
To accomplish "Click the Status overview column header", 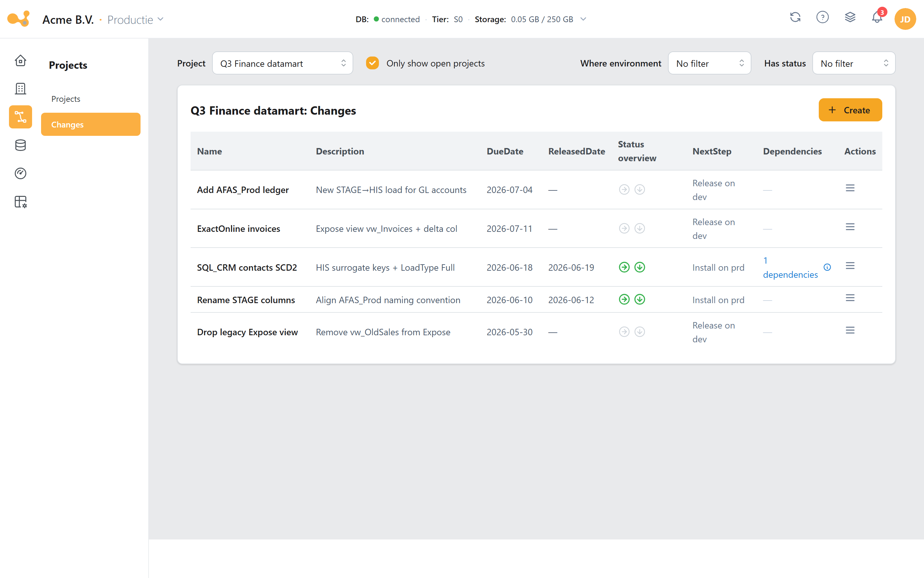I will coord(637,151).
